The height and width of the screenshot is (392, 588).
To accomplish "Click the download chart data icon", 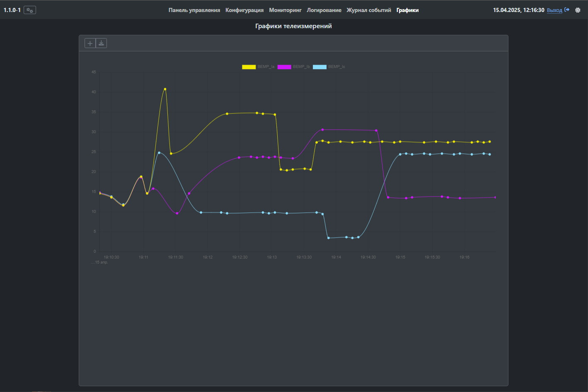I will pyautogui.click(x=102, y=43).
